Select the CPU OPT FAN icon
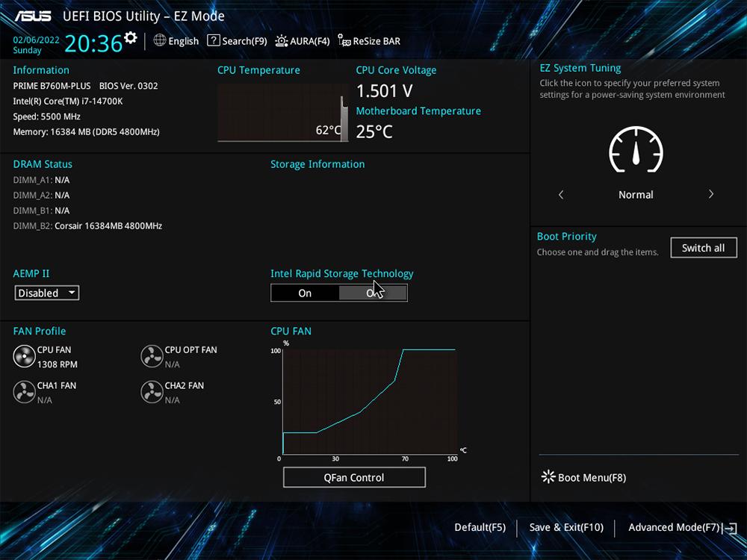Screen dimensions: 747x560 tap(152, 356)
